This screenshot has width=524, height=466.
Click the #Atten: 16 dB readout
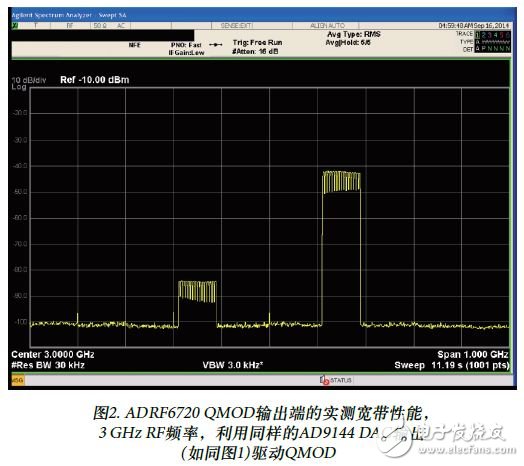pyautogui.click(x=255, y=51)
